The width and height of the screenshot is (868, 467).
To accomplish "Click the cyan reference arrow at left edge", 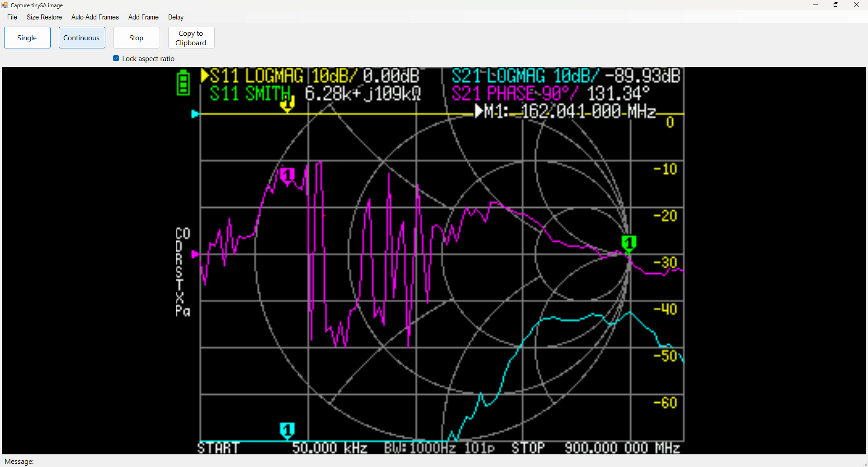I will (195, 114).
